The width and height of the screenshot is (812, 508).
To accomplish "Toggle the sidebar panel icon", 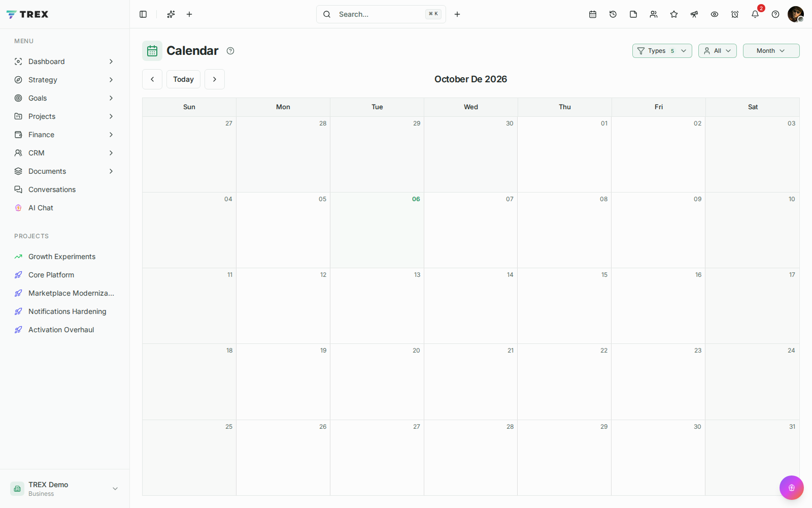I will tap(143, 14).
